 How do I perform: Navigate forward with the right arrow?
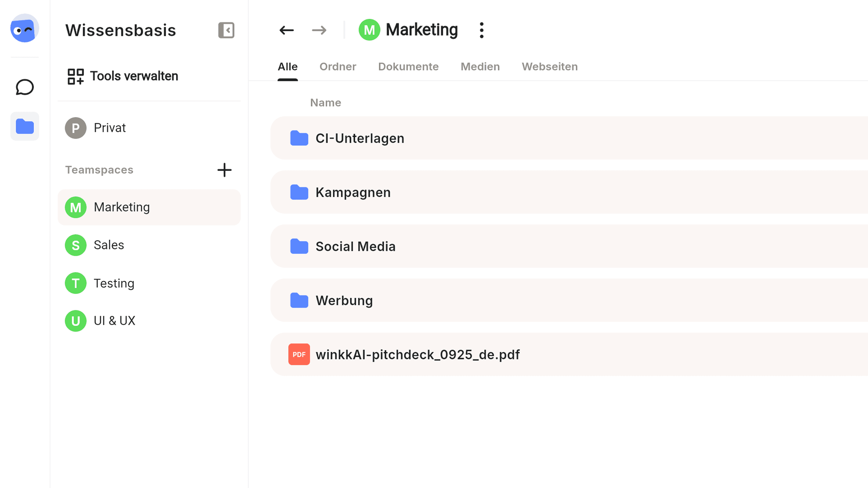pos(319,30)
